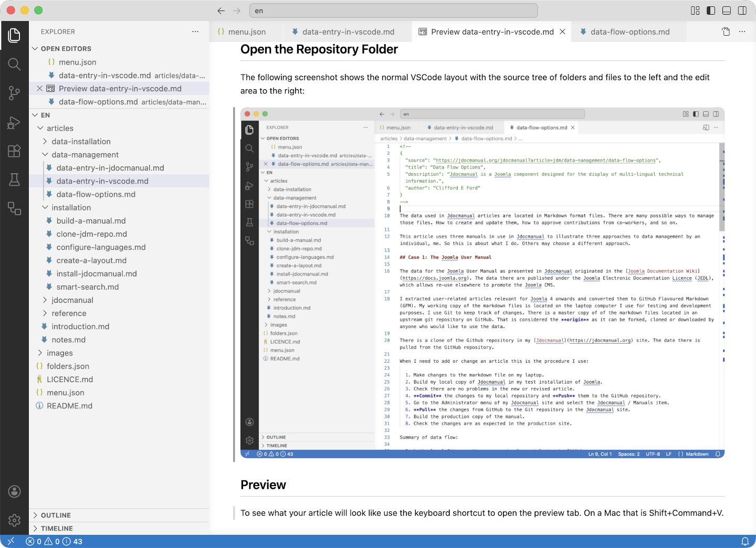This screenshot has width=756, height=548.
Task: Open build-a-manual.md file
Action: click(119, 221)
